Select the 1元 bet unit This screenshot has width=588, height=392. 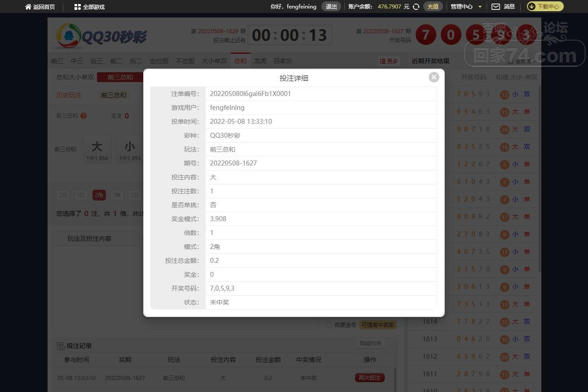tap(81, 195)
